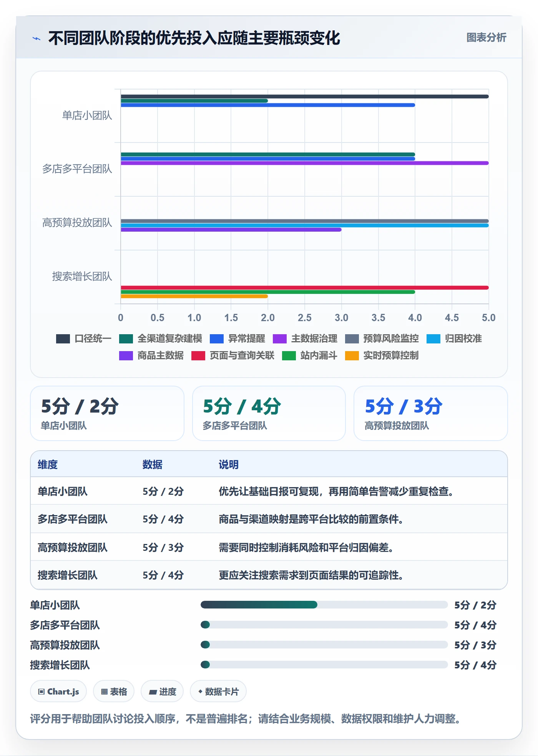Click the chart title 不同团队阶段的优先投入
Image resolution: width=538 pixels, height=756 pixels.
tap(194, 38)
